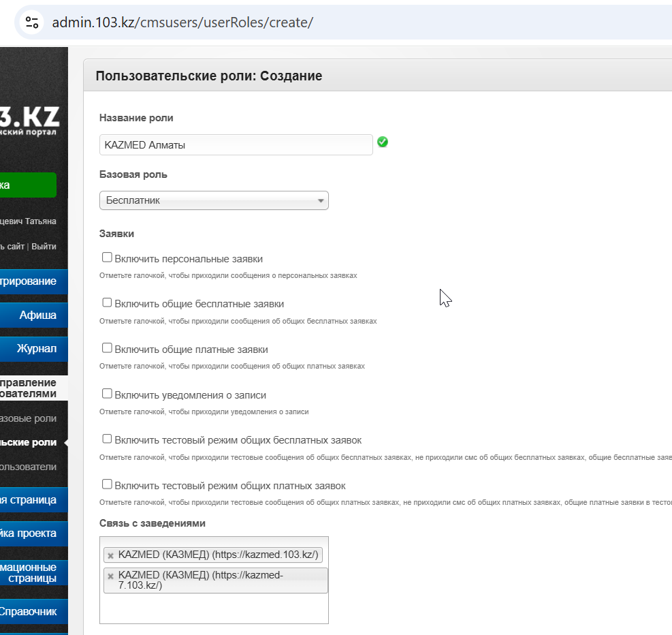Image resolution: width=672 pixels, height=635 pixels.
Task: Click the hint text about записи notifications
Action: pos(204,412)
